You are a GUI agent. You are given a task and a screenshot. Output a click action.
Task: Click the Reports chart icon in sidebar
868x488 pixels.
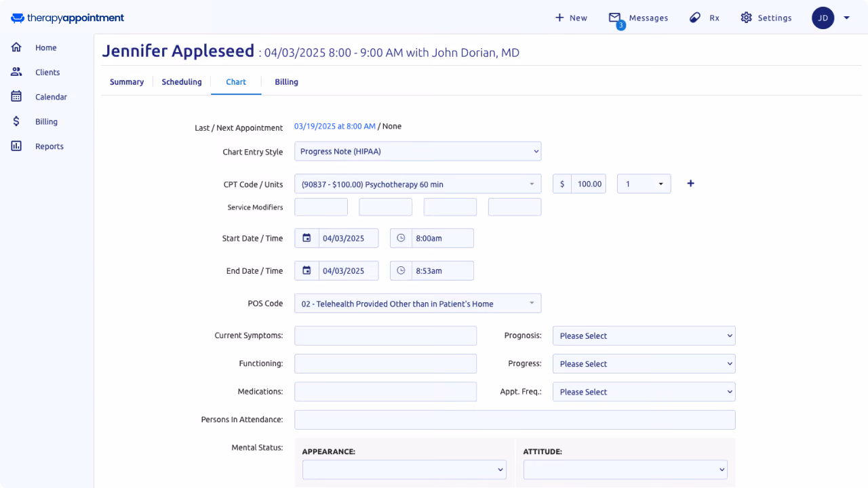[16, 146]
